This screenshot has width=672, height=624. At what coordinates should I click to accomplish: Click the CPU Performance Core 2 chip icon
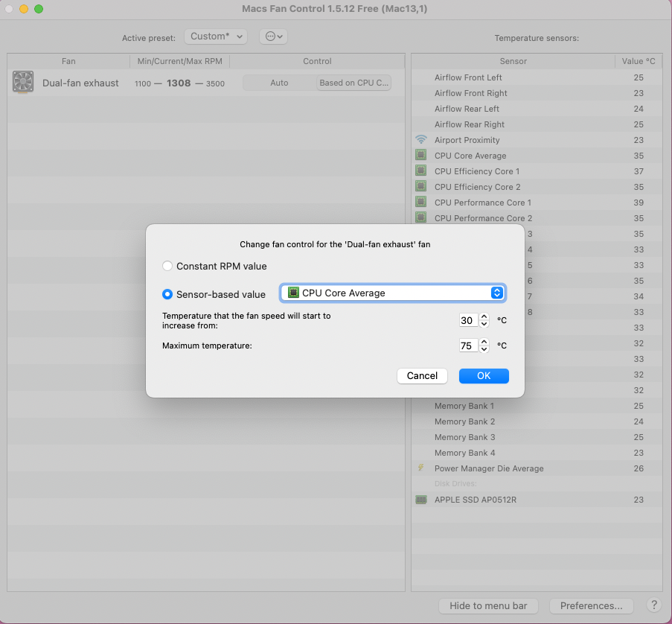click(421, 217)
